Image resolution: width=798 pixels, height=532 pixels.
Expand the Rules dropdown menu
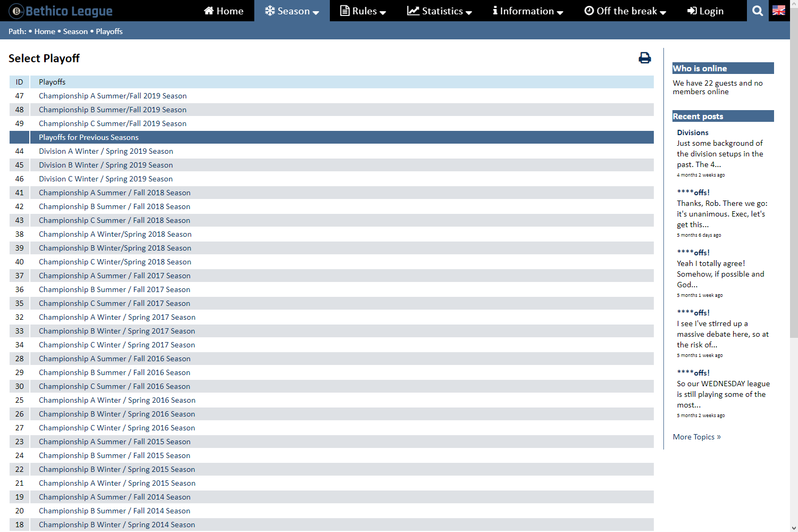click(x=363, y=11)
